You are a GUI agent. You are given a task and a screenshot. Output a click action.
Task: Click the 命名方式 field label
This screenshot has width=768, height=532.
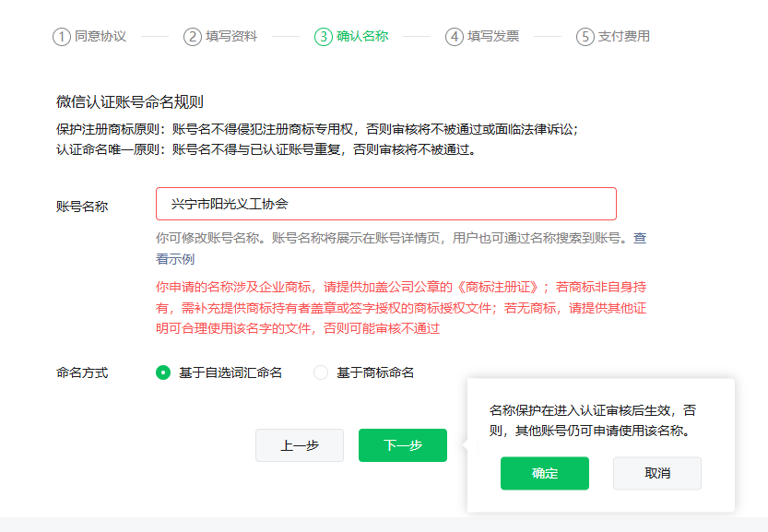[x=82, y=372]
